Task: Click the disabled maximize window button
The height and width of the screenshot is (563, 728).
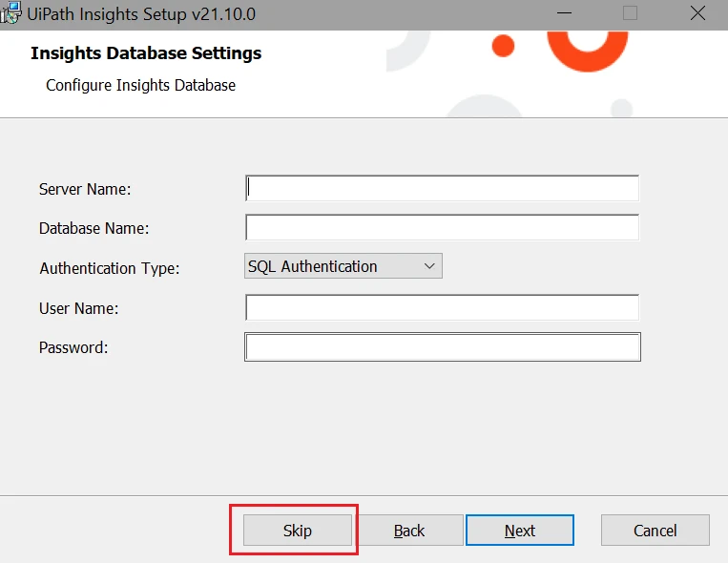Action: coord(630,13)
